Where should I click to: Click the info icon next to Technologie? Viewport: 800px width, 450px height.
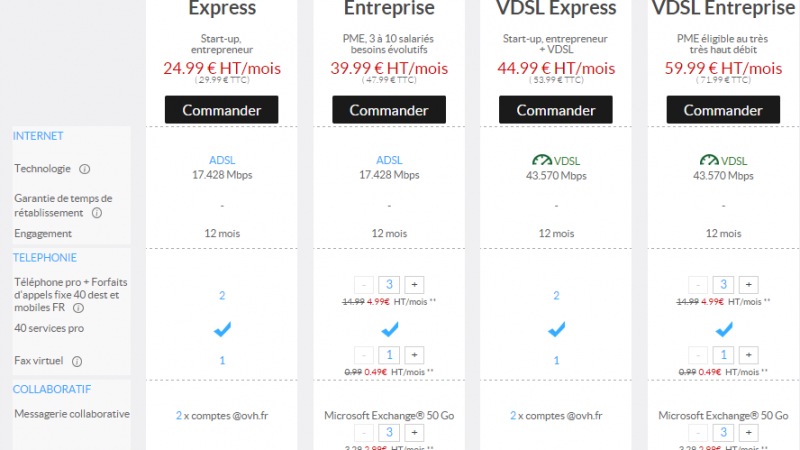(85, 169)
